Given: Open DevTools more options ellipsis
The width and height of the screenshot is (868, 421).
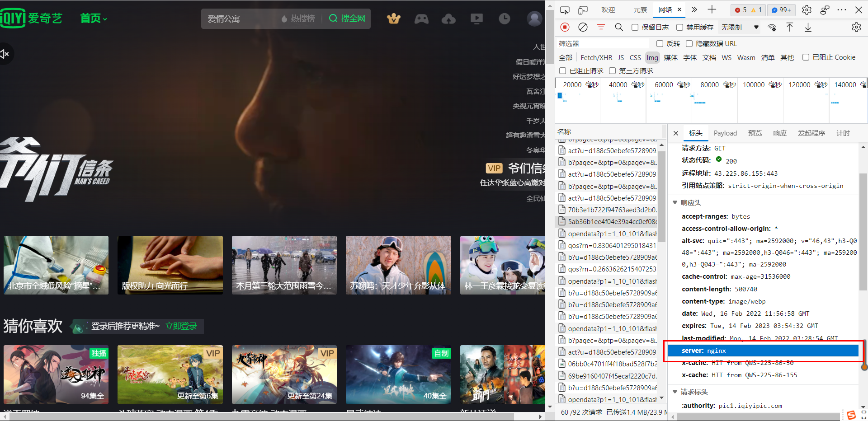Looking at the screenshot, I should 842,9.
